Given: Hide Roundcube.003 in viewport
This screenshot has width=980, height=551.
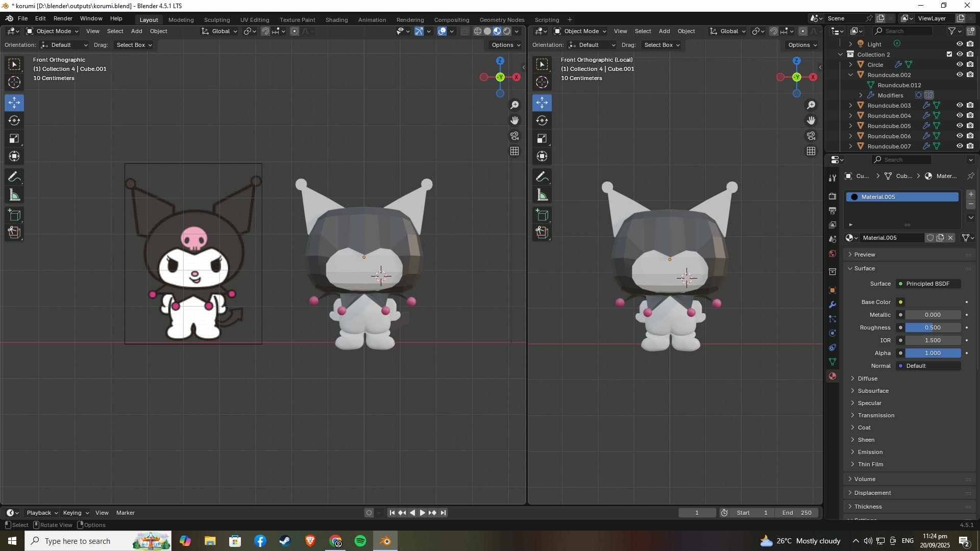Looking at the screenshot, I should pyautogui.click(x=960, y=105).
